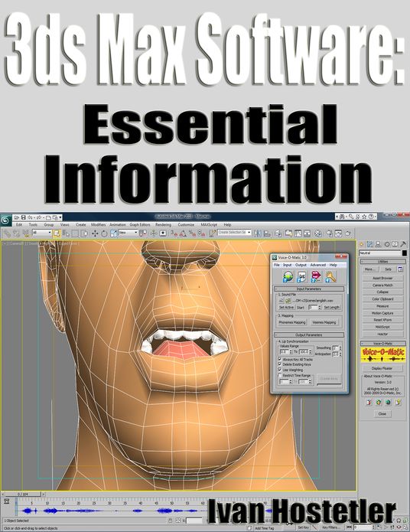Toggle Delete Existing Keys checkbox
Image resolution: width=410 pixels, height=532 pixels.
pyautogui.click(x=280, y=364)
